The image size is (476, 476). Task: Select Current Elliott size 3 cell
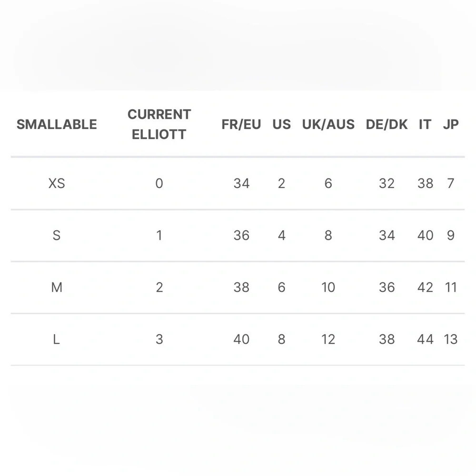click(x=159, y=339)
